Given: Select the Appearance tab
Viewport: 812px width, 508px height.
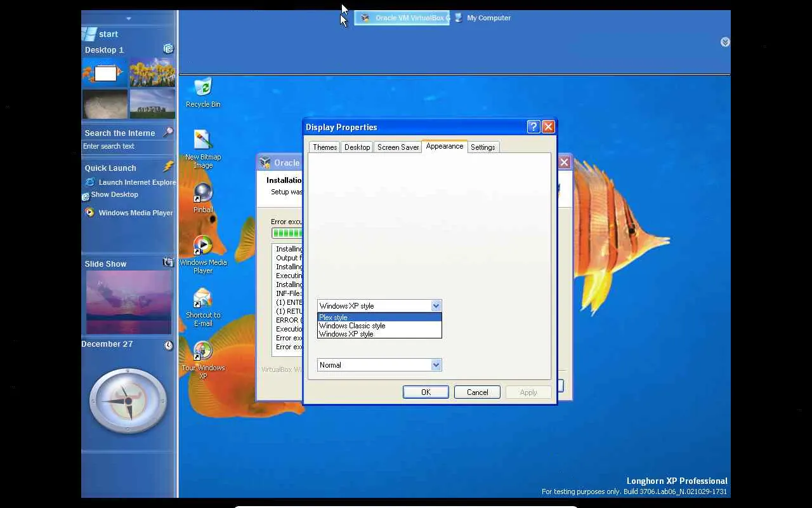Looking at the screenshot, I should [x=445, y=146].
